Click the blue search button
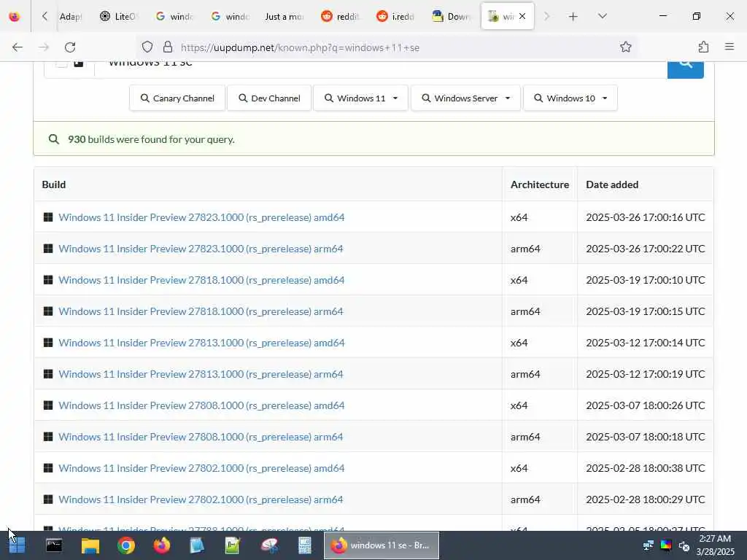747x560 pixels. coord(686,69)
